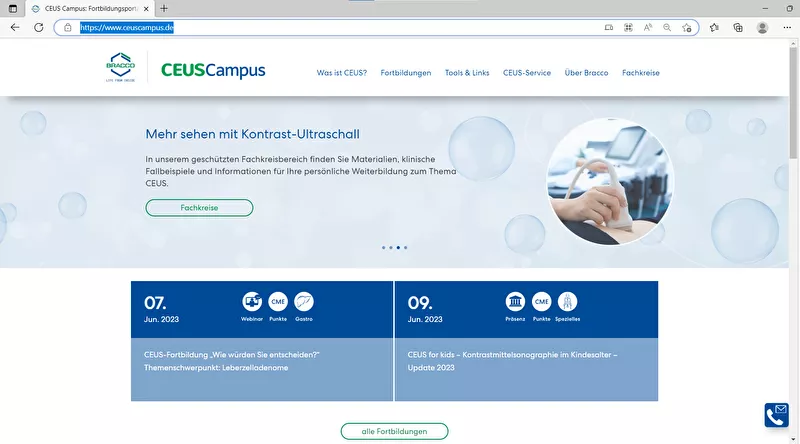Open the Über Bracco menu
800x444 pixels.
pyautogui.click(x=586, y=73)
